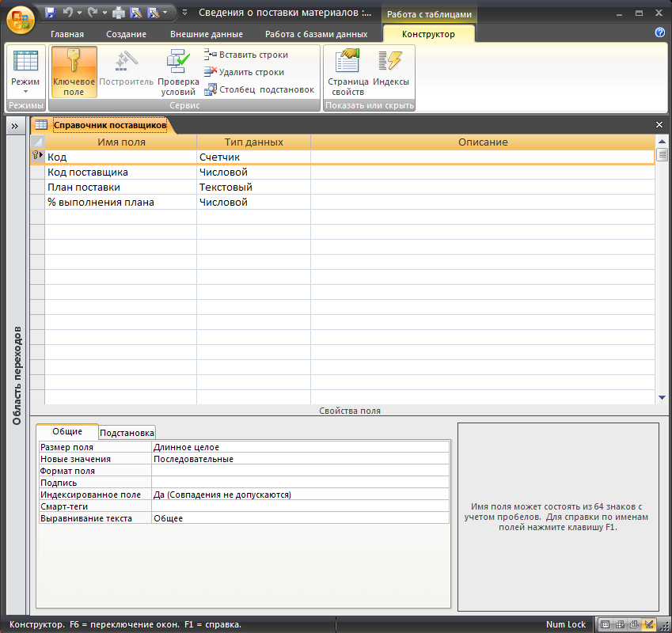
Task: Expand the Область переходов navigation pane
Action: click(14, 125)
